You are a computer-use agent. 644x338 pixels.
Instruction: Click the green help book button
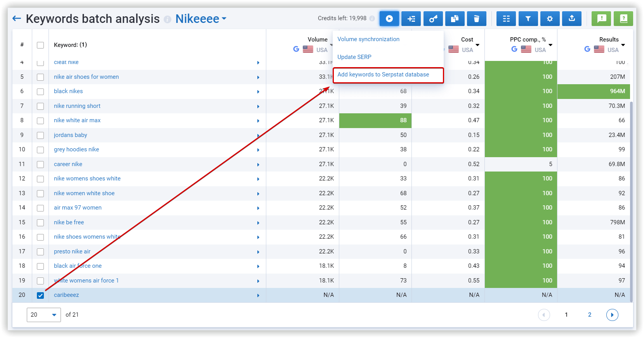[x=623, y=19]
